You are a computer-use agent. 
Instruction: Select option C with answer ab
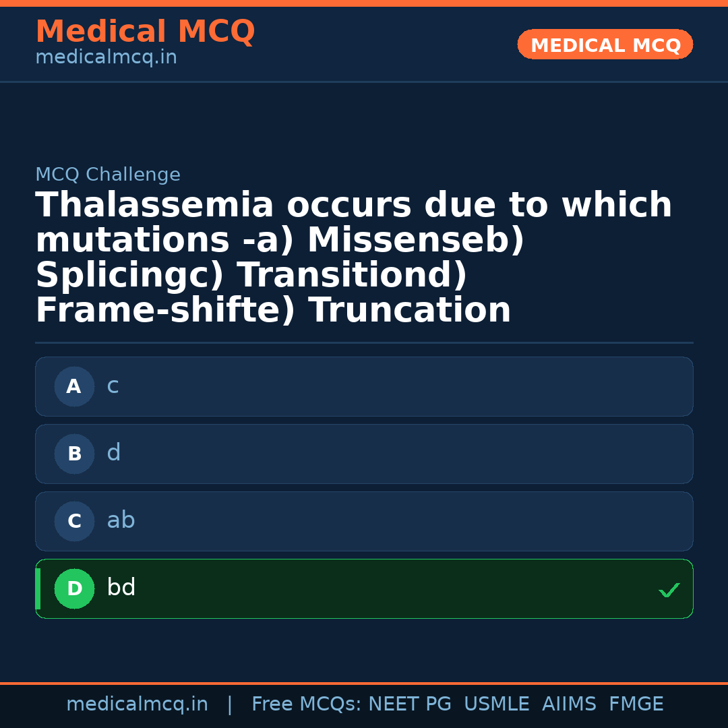364,521
